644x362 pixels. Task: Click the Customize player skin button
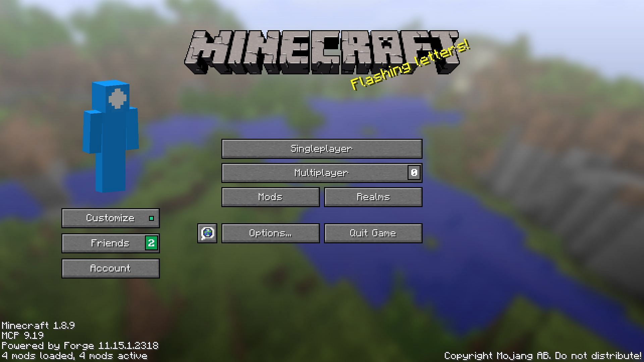[111, 218]
